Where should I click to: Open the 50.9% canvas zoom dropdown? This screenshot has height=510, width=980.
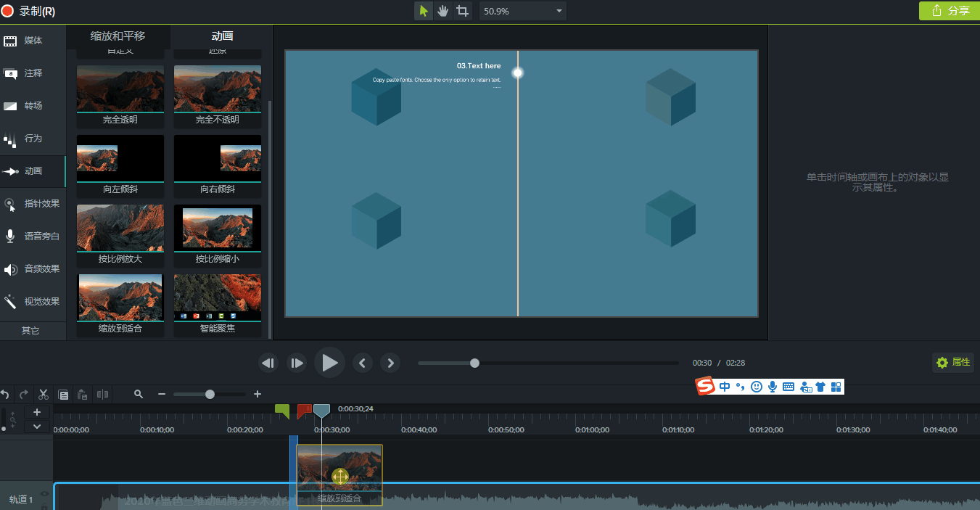pyautogui.click(x=522, y=12)
